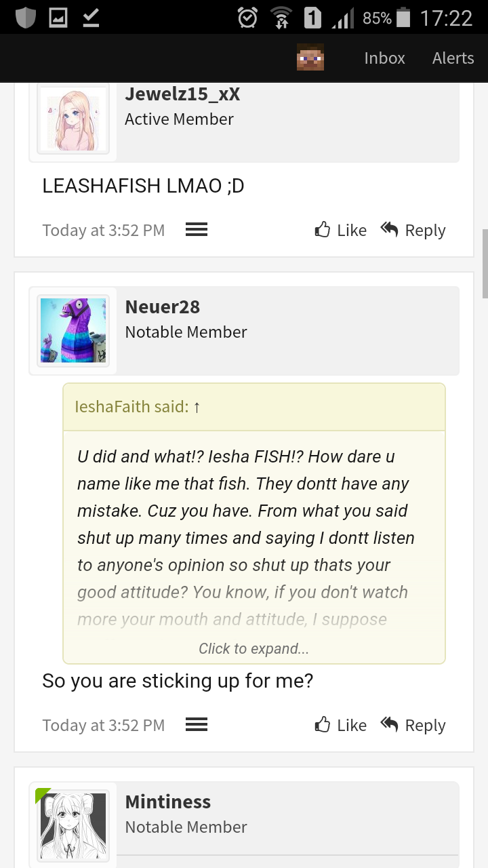Open the Jewelz15_xX username profile
The width and height of the screenshot is (488, 868).
[x=182, y=94]
